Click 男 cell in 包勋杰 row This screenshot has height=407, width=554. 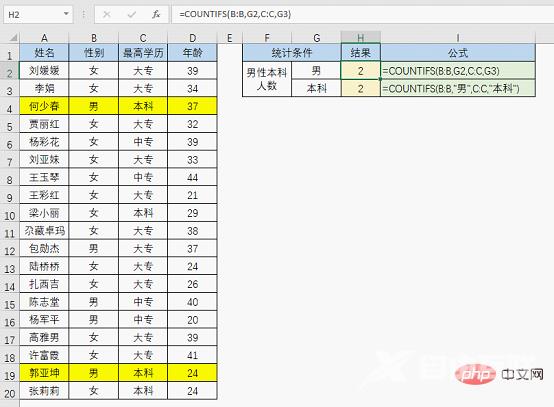click(x=94, y=248)
